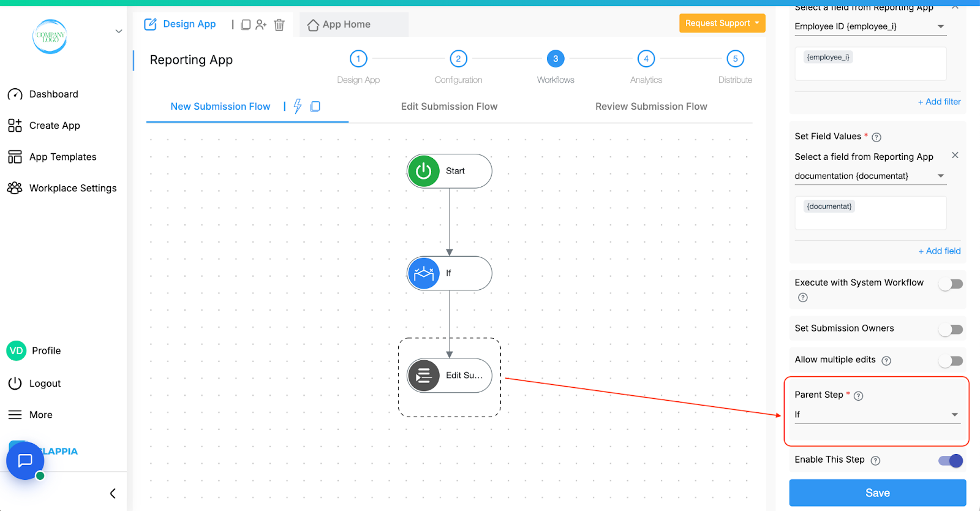Click help icon next to Enable This Step
The width and height of the screenshot is (980, 511).
tap(876, 461)
